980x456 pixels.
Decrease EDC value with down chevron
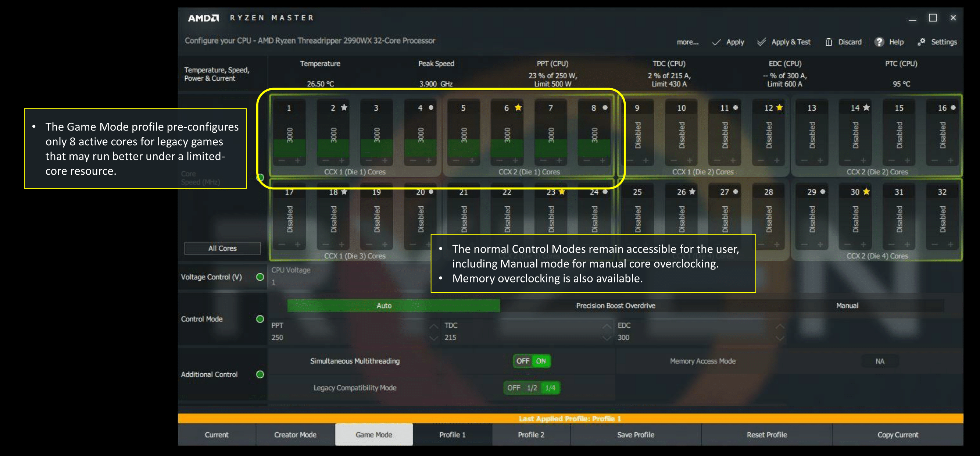click(x=780, y=338)
